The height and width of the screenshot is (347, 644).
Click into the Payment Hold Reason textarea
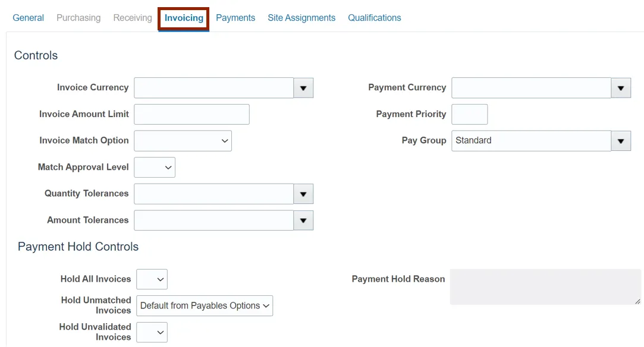pyautogui.click(x=545, y=287)
